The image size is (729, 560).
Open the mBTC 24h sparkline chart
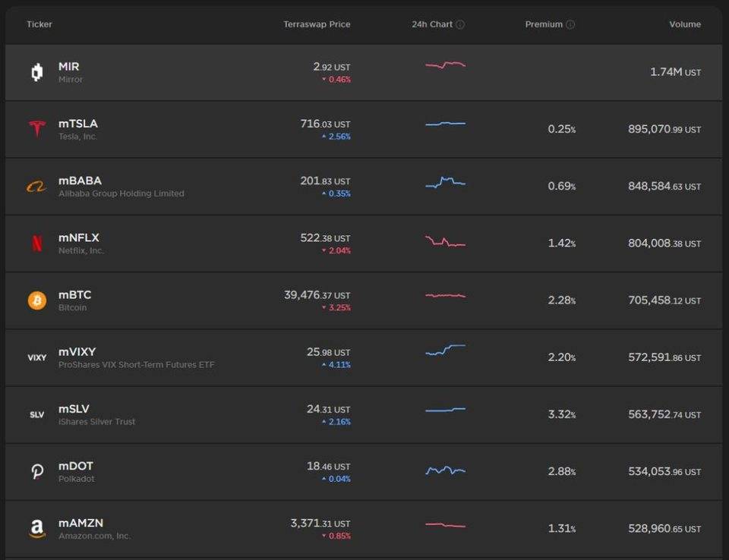446,296
